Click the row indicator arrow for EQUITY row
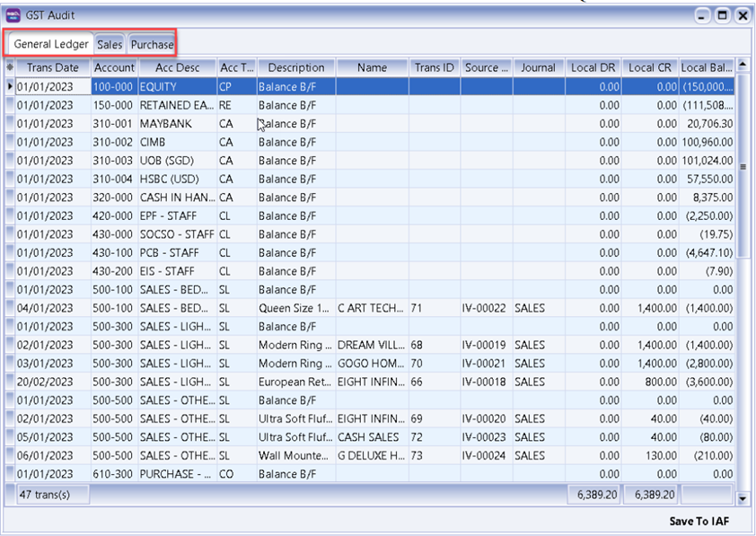Image resolution: width=756 pixels, height=536 pixels. [x=10, y=87]
